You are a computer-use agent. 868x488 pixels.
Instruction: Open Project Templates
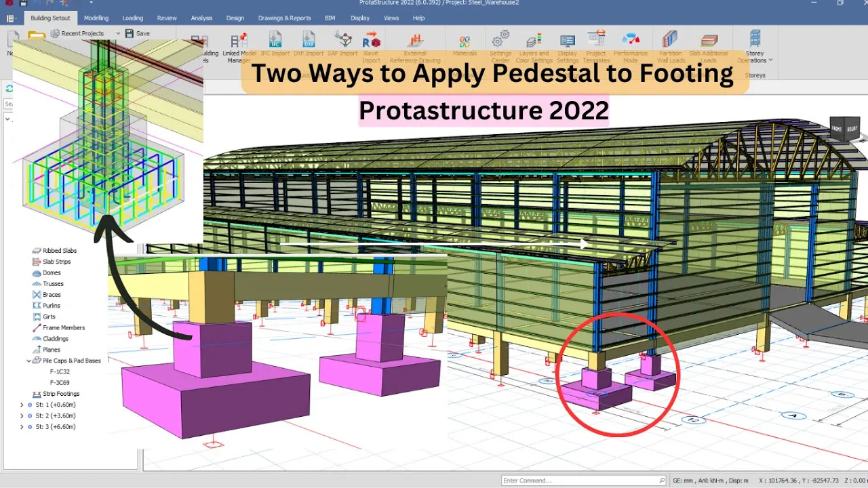point(596,47)
